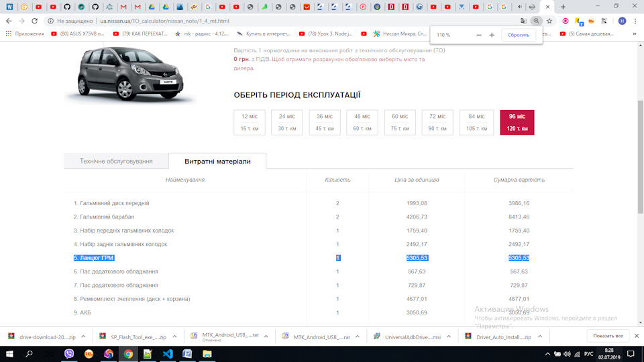
Task: Open the drive-download zip file
Action: (x=42, y=337)
